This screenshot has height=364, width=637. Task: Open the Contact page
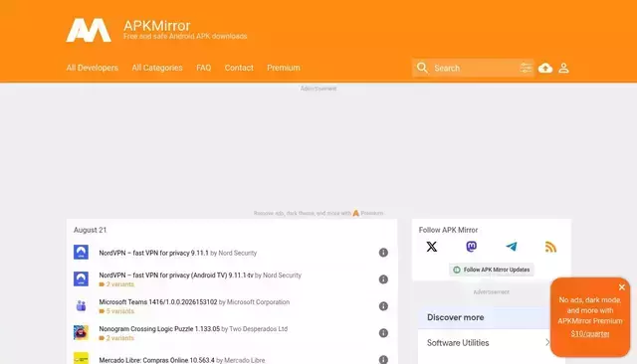pos(239,68)
